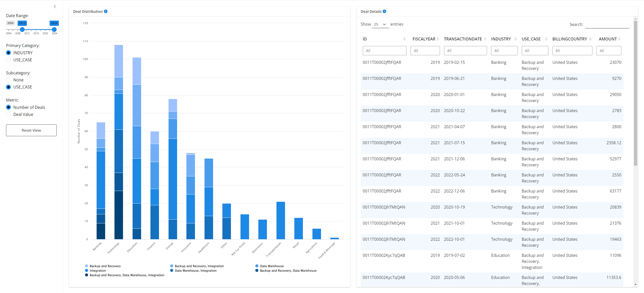Image resolution: width=644 pixels, height=293 pixels.
Task: Sort by FISCALYEAR column sort arrows
Action: [438, 39]
